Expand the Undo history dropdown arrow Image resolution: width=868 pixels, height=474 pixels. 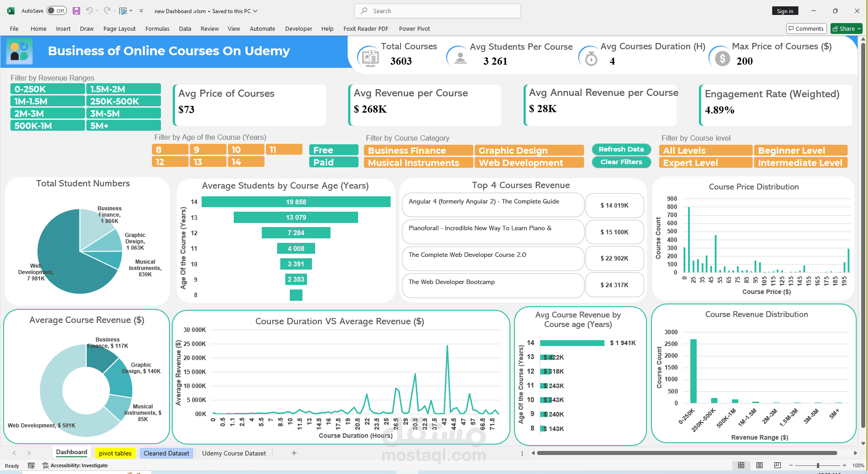coord(97,11)
